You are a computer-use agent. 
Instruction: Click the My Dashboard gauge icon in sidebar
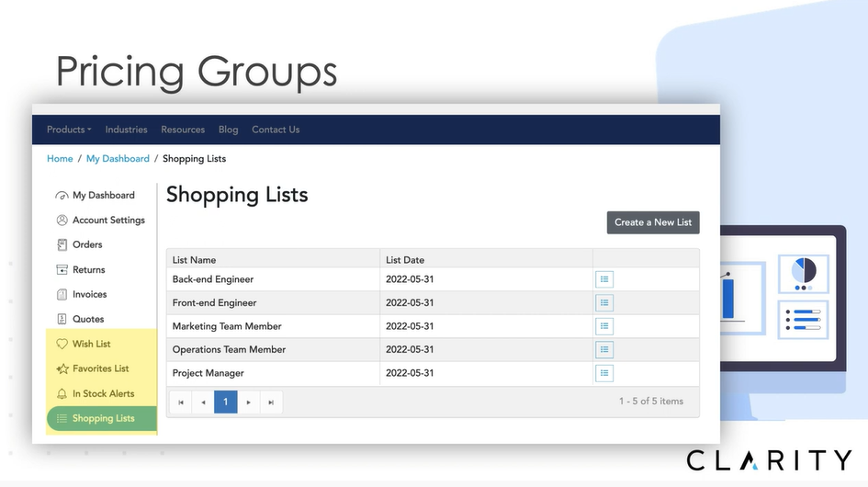(x=62, y=196)
